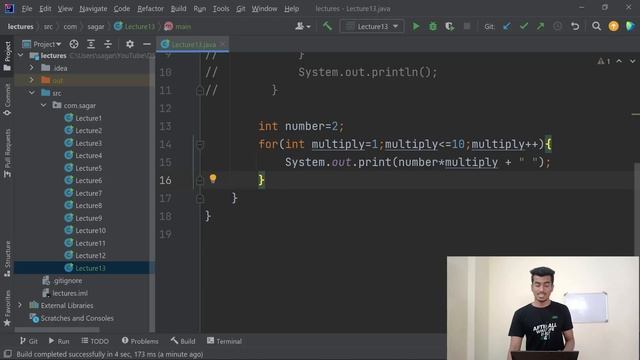Click the Project panel horizontal scrollbar
Image resolution: width=640 pixels, height=360 pixels.
(x=57, y=330)
